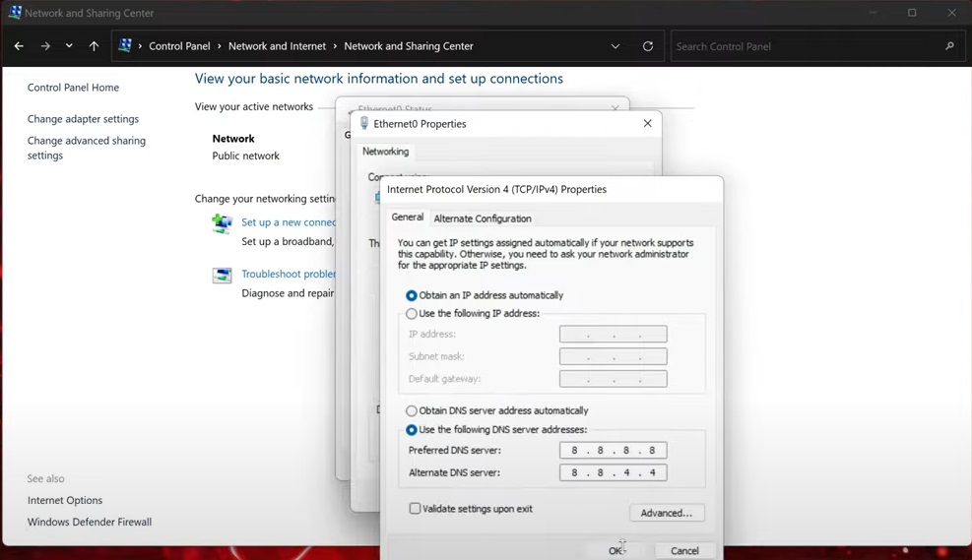
Task: Click the search magnifier icon
Action: point(949,46)
